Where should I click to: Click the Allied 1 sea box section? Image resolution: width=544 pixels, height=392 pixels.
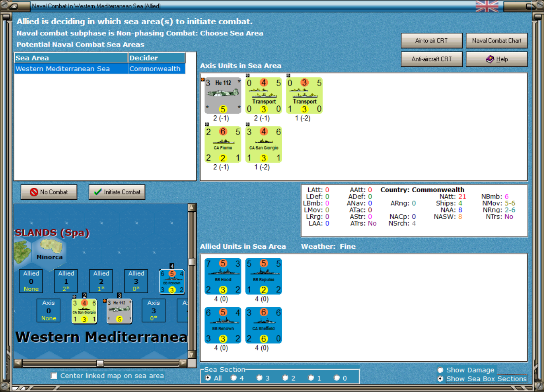[x=66, y=281]
